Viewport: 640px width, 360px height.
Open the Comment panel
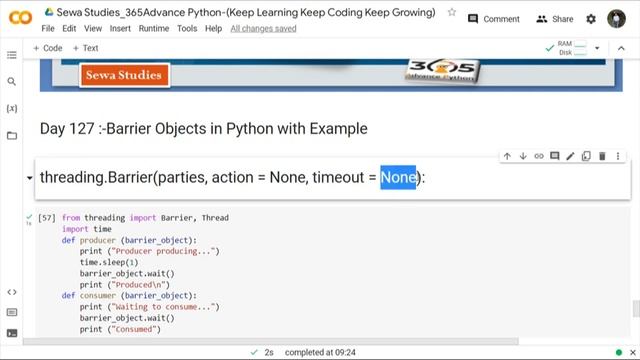click(494, 19)
